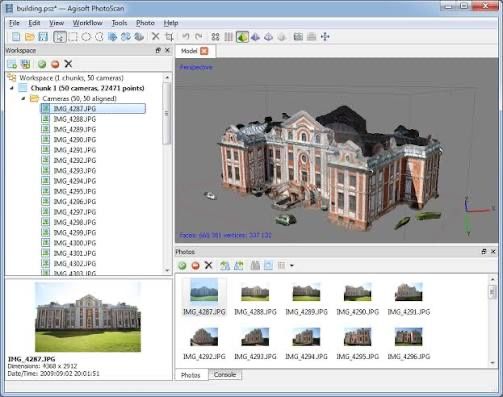503x397 pixels.
Task: Create a new project with the New icon
Action: pyautogui.click(x=16, y=37)
